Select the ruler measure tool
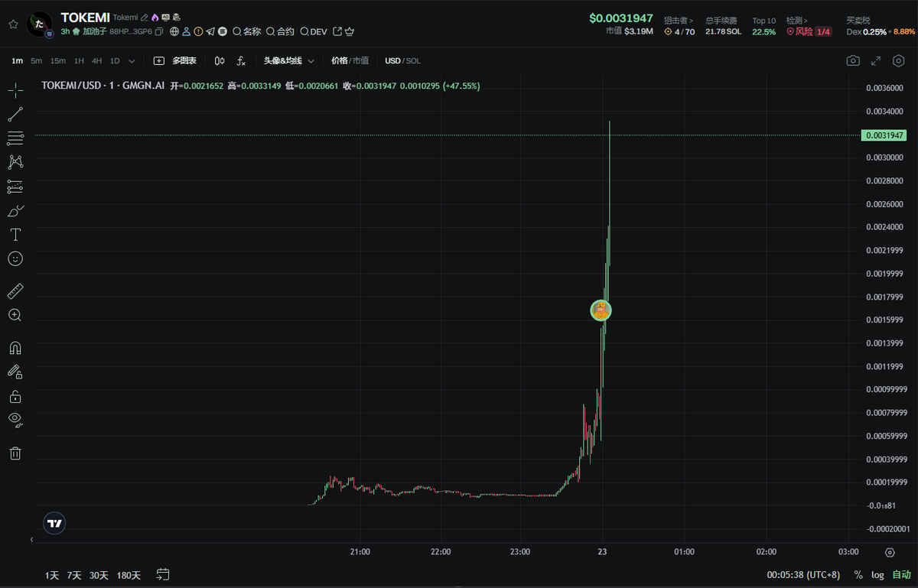Screen dimensions: 918x588 pyautogui.click(x=15, y=291)
